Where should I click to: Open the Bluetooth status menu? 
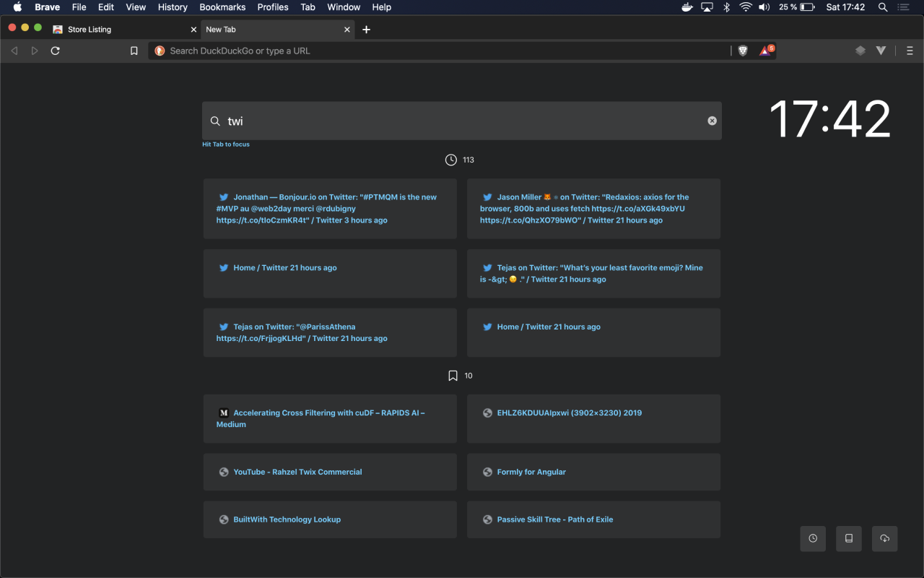pyautogui.click(x=727, y=7)
